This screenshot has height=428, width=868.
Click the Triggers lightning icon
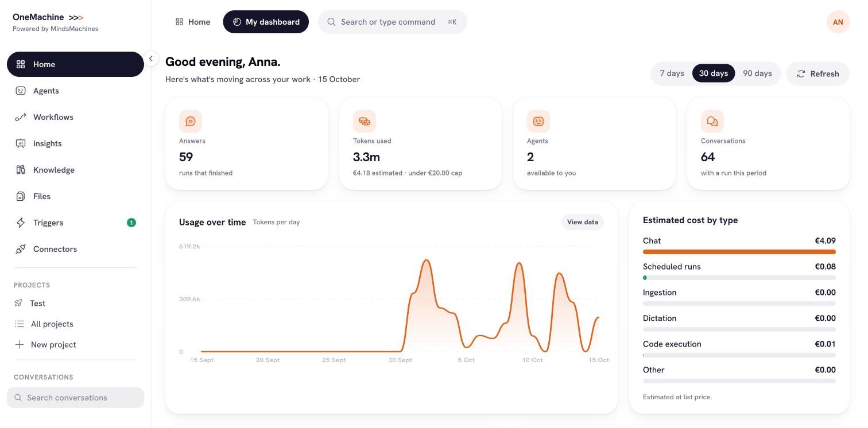pos(21,223)
